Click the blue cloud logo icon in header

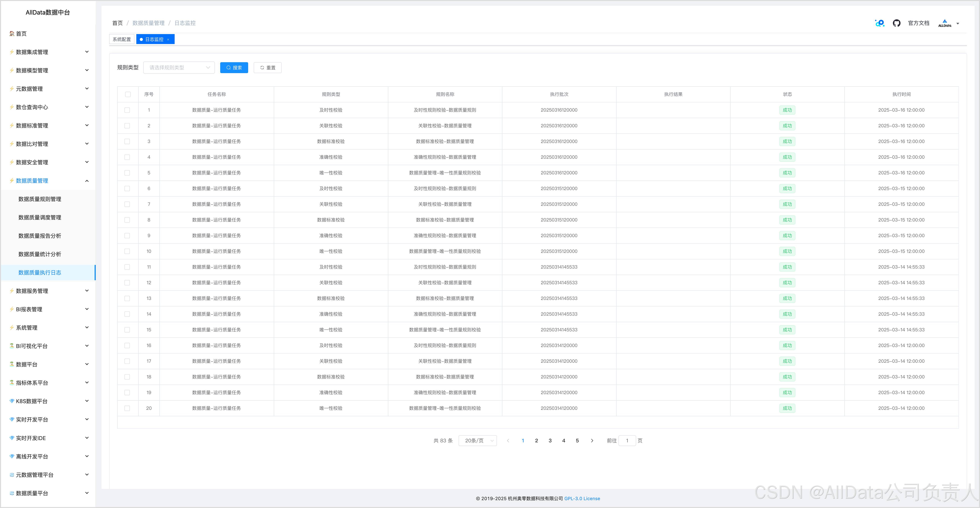(x=879, y=23)
